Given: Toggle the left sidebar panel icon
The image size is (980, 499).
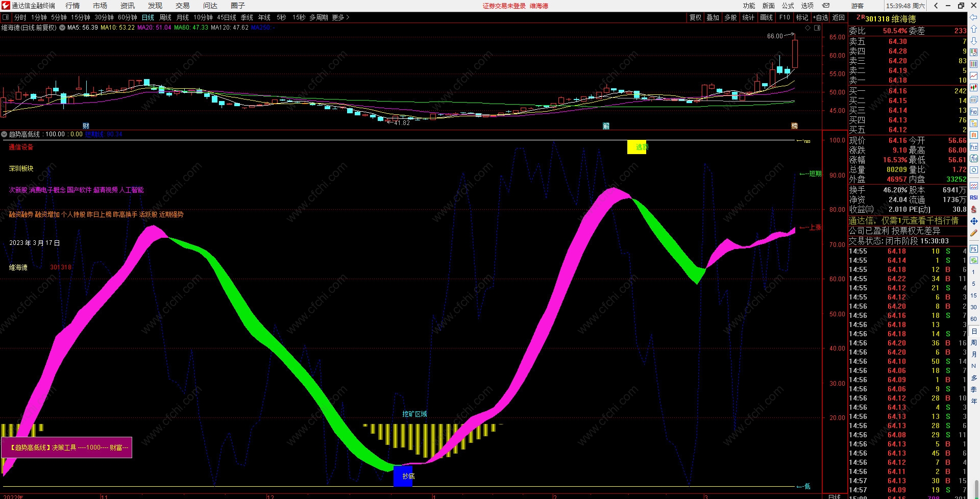Looking at the screenshot, I should click(x=6, y=17).
